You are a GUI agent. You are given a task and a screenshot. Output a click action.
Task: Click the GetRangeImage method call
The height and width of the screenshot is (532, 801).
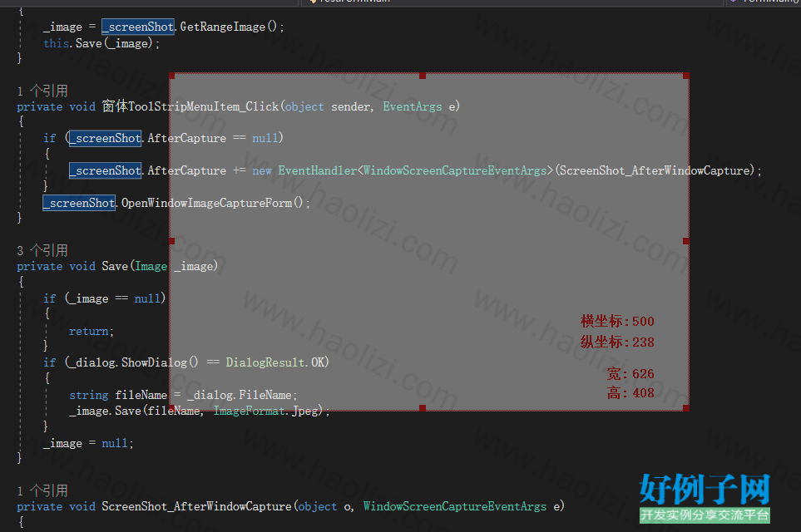click(x=223, y=27)
